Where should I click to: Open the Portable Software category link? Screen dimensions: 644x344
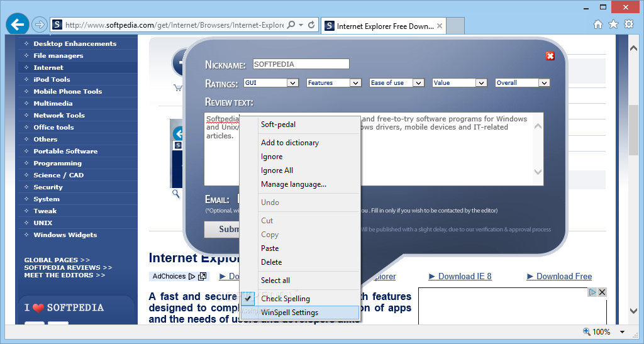(65, 151)
